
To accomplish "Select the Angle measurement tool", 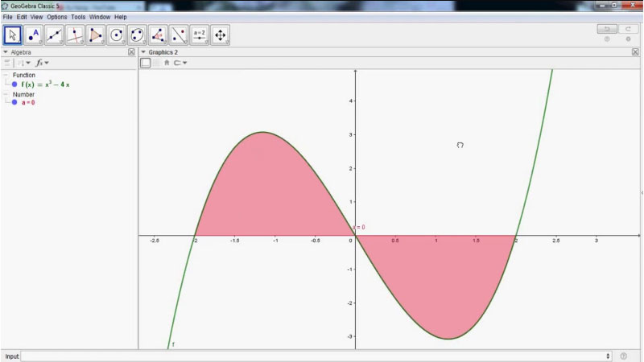I will (x=159, y=35).
